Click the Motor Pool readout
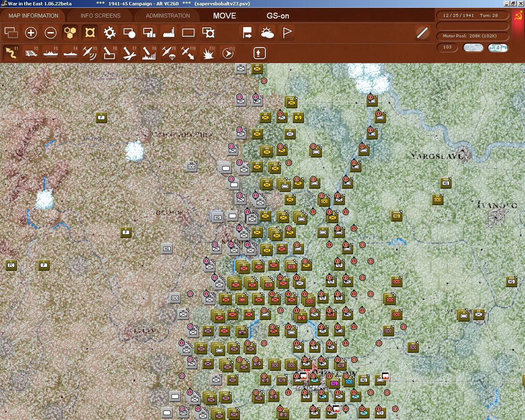Viewport: 525px width, 420px height. point(473,36)
